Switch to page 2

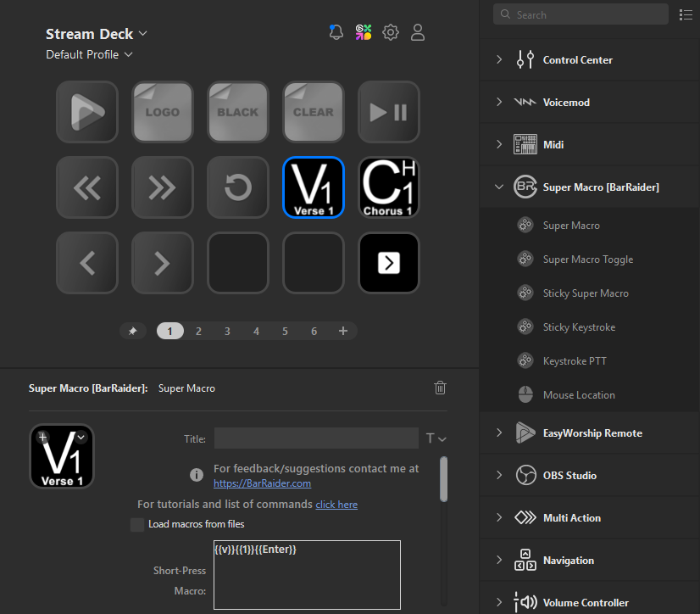coord(198,331)
